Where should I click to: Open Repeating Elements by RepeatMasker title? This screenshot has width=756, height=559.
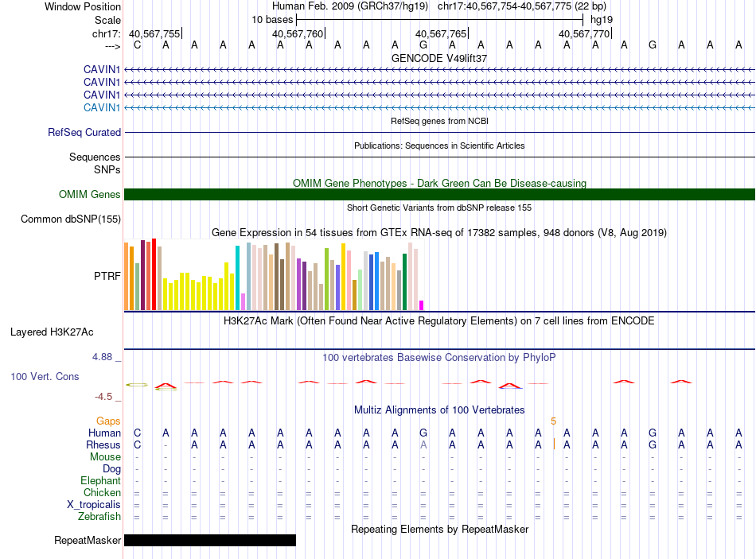[439, 529]
